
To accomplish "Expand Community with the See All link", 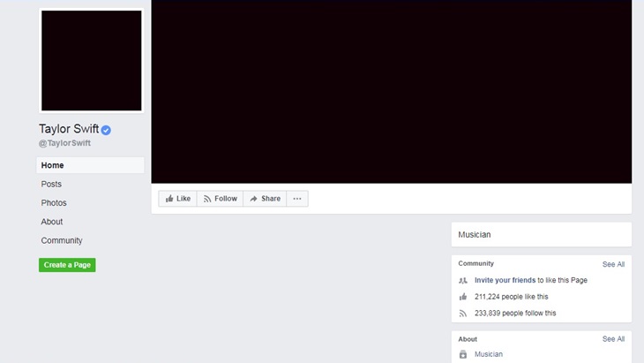I will [613, 264].
